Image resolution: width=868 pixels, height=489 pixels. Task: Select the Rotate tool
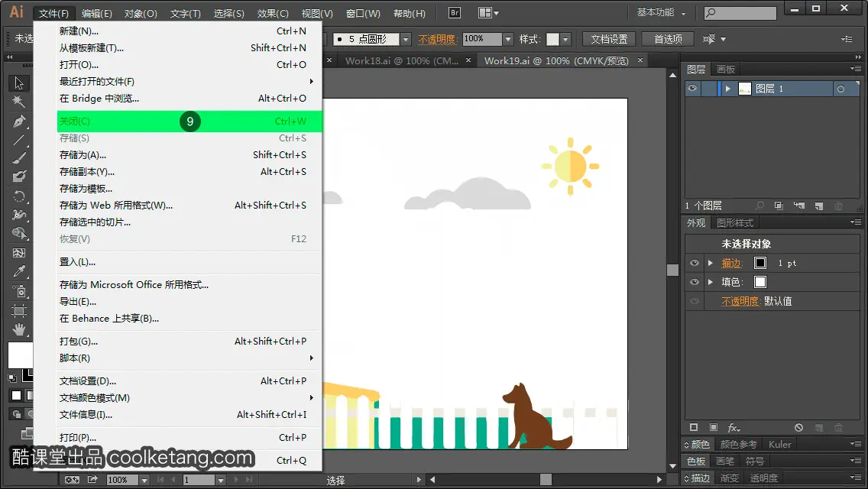tap(19, 196)
